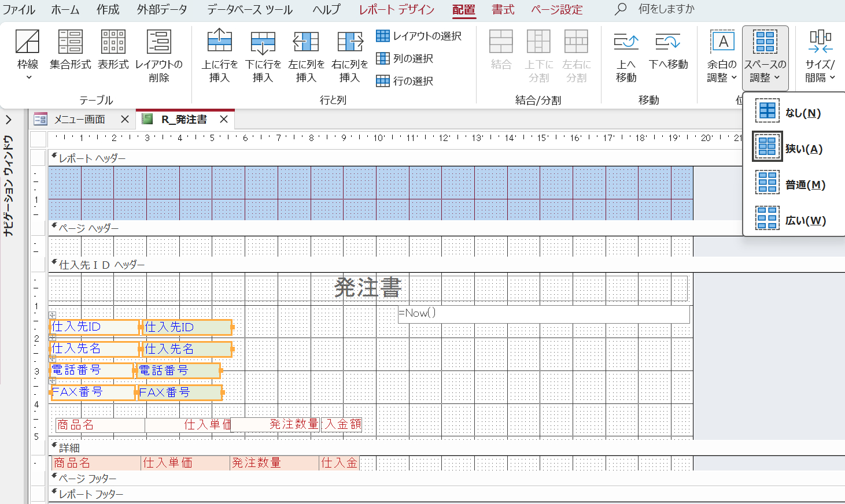Select the 商品名 header label
This screenshot has width=845, height=504.
point(100,425)
